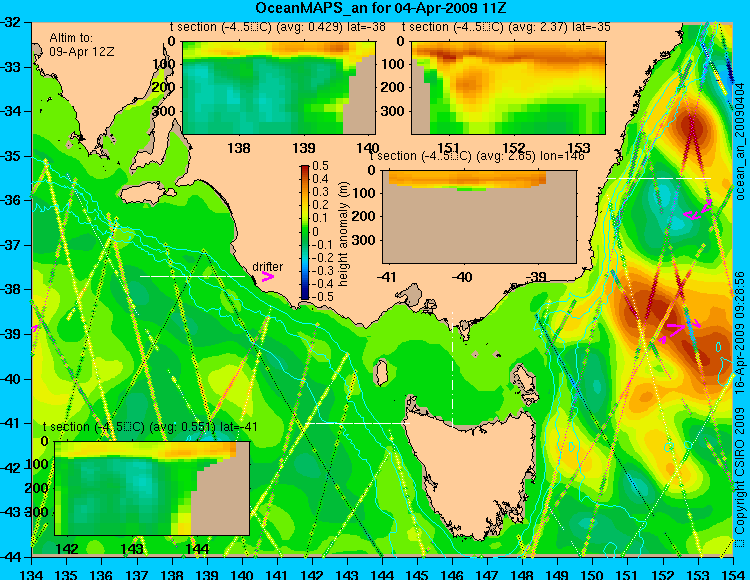750x580 pixels.
Task: Click the magenta drifter arrow beside the 'drifter' label
Action: [268, 277]
